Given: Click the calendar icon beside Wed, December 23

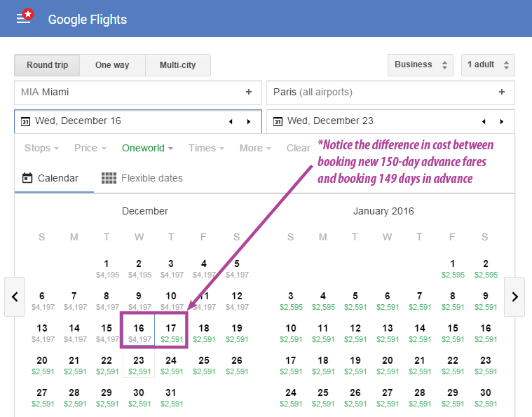Looking at the screenshot, I should point(278,121).
